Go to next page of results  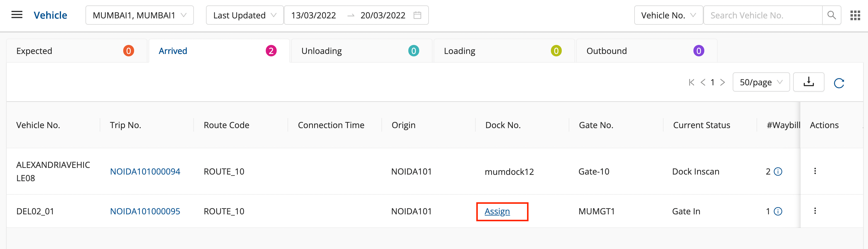click(x=722, y=82)
